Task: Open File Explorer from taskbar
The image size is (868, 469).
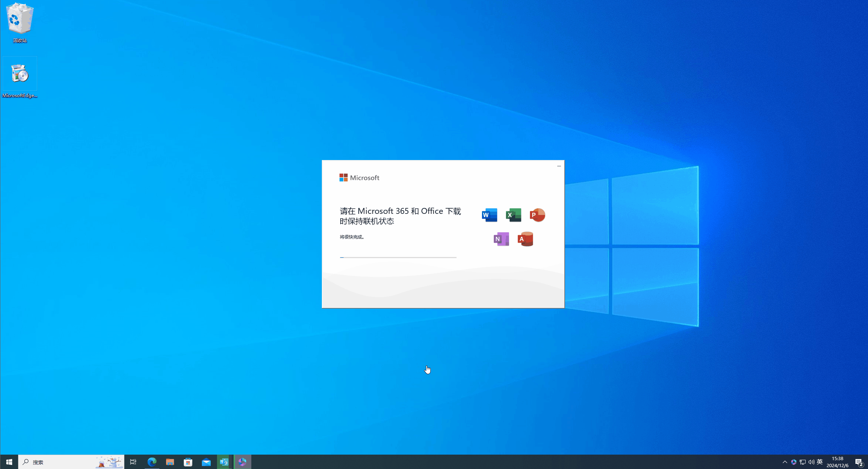Action: click(170, 462)
